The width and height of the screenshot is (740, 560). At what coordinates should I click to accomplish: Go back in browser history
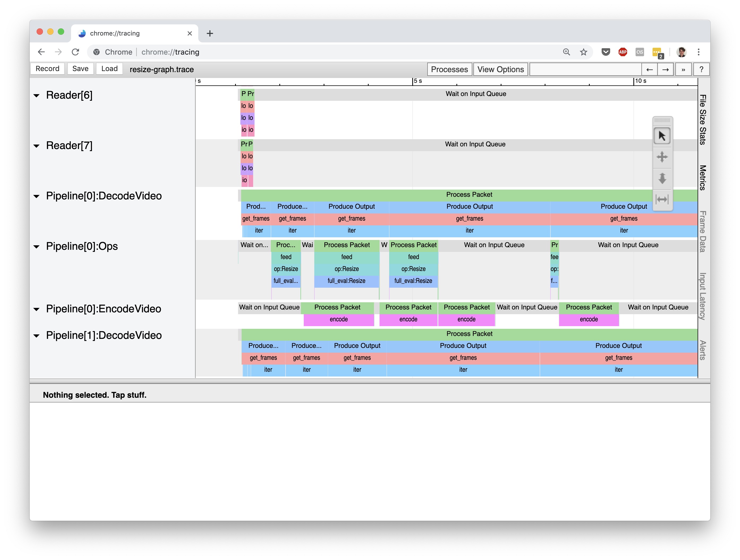(x=41, y=52)
